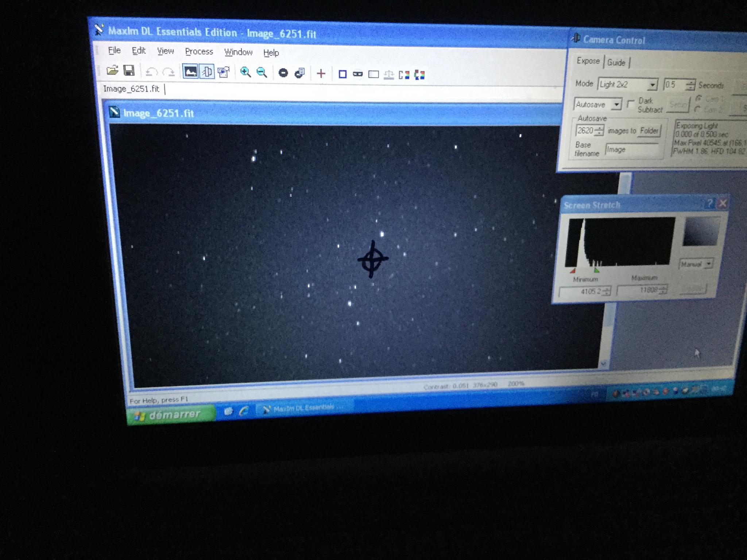Image resolution: width=747 pixels, height=560 pixels.
Task: Click the Image_6251.fit document tab label
Action: pyautogui.click(x=131, y=89)
